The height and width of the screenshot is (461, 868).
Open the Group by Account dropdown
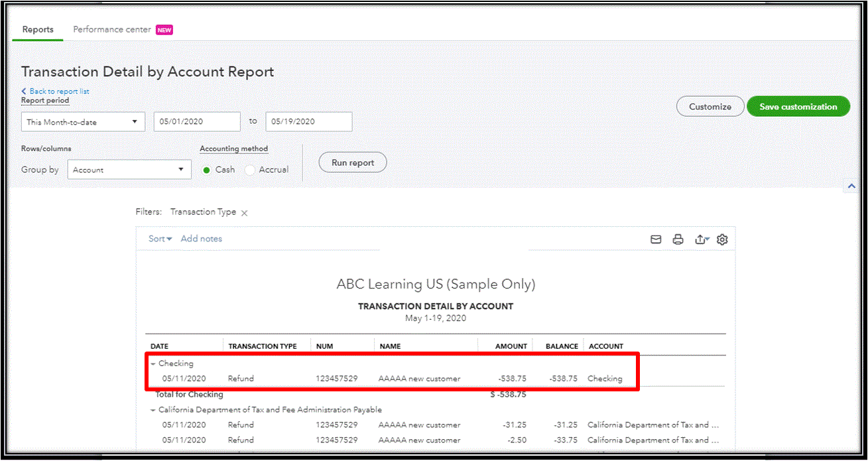(x=129, y=169)
